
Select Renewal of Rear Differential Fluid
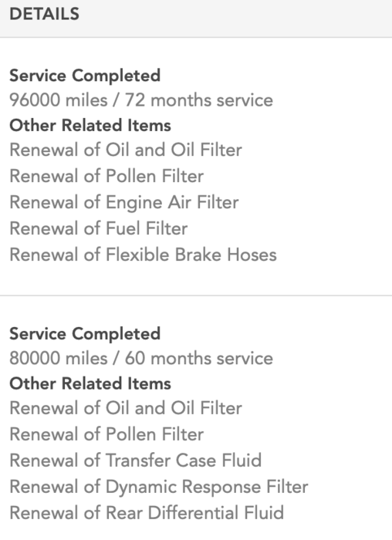147,513
